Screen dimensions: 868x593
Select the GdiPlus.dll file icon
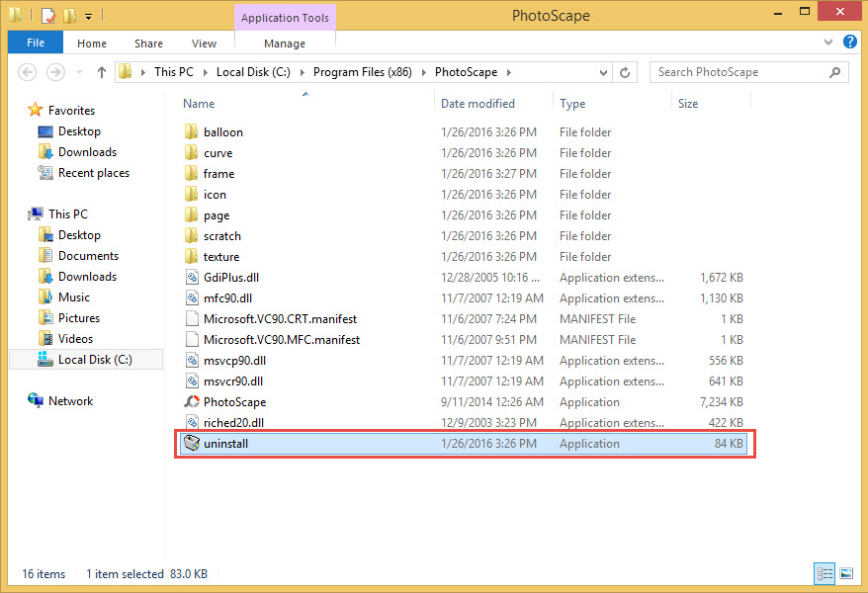tap(192, 277)
